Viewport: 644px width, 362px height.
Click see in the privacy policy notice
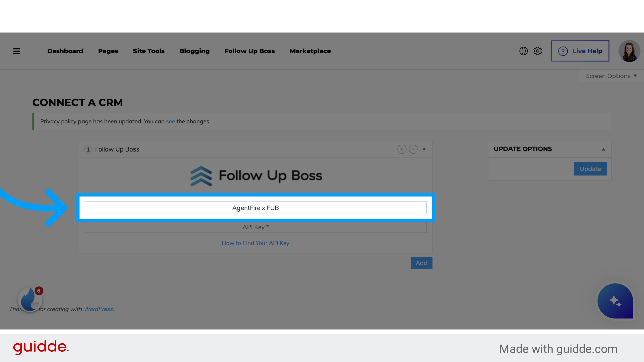170,121
